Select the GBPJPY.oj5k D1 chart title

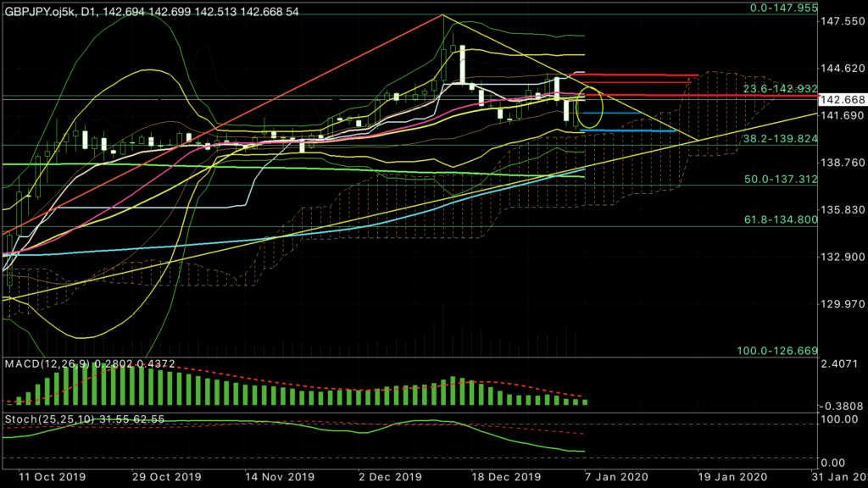point(152,12)
